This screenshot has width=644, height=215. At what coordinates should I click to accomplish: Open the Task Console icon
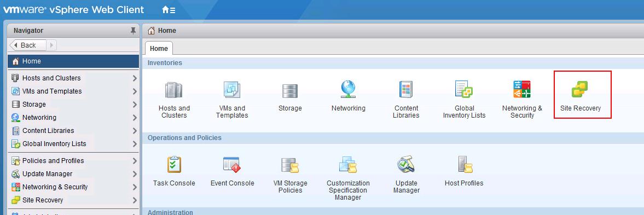(174, 165)
